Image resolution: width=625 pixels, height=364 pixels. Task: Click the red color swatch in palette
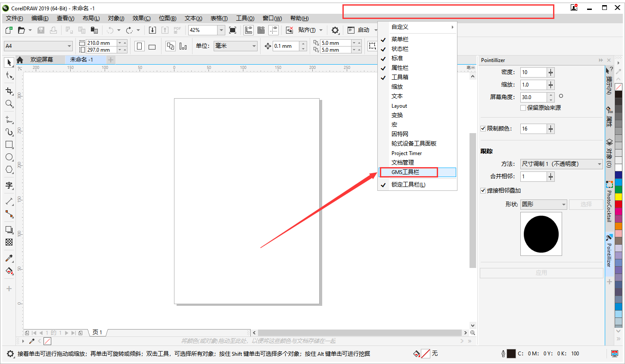click(619, 204)
